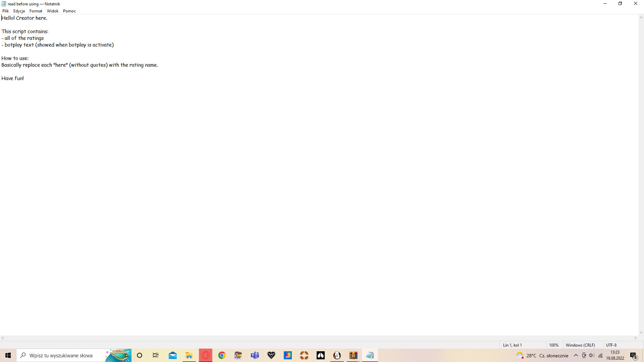Launch the Mail app from taskbar
The image size is (644, 362).
[x=172, y=355]
